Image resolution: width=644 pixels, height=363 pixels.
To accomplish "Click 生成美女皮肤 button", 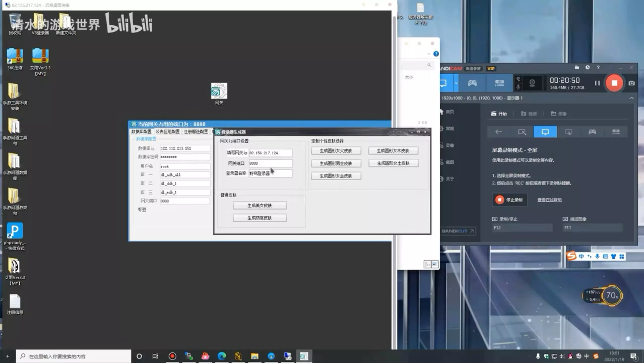I will coord(260,205).
